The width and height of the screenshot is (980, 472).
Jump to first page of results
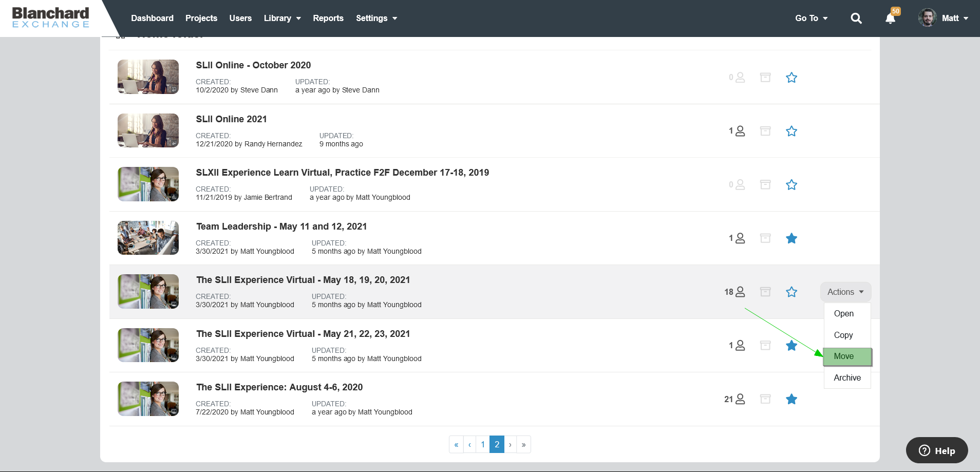coord(456,445)
